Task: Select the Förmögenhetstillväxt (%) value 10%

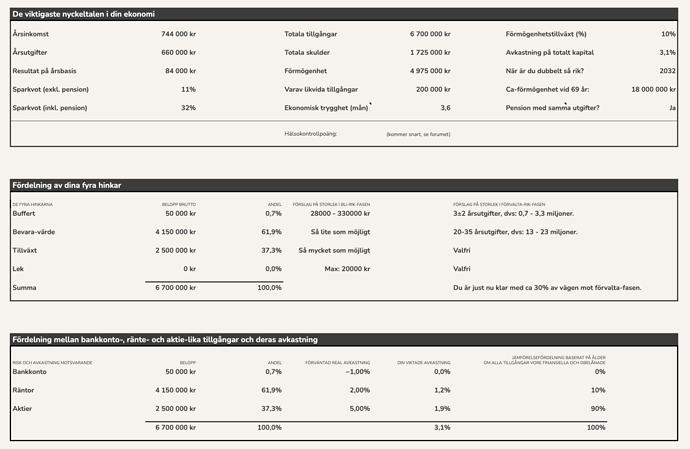Action: tap(668, 34)
